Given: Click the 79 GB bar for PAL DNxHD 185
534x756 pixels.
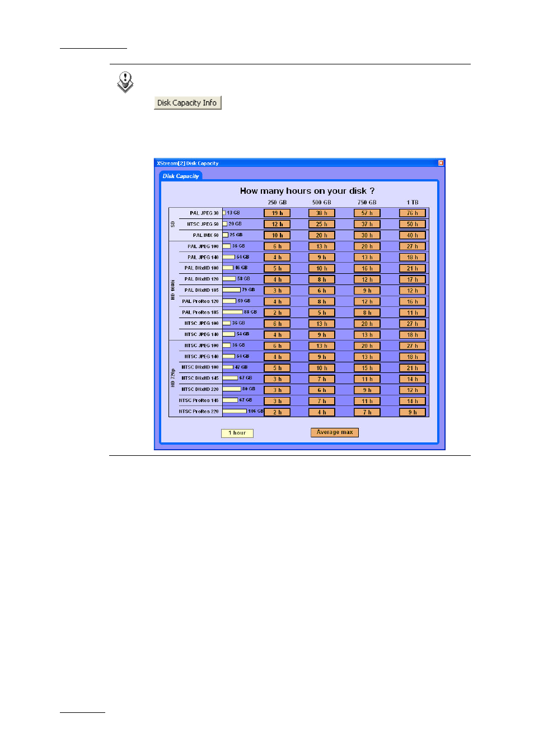Looking at the screenshot, I should (x=232, y=290).
